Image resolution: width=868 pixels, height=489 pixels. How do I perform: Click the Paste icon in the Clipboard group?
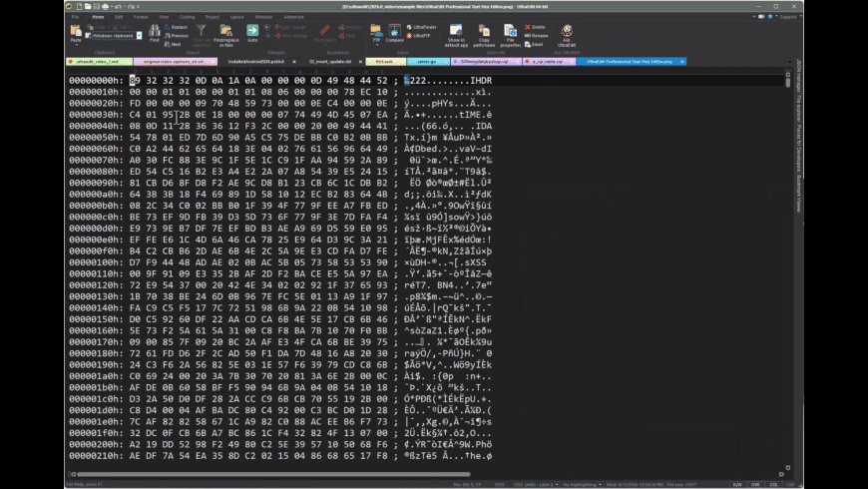pyautogui.click(x=76, y=31)
